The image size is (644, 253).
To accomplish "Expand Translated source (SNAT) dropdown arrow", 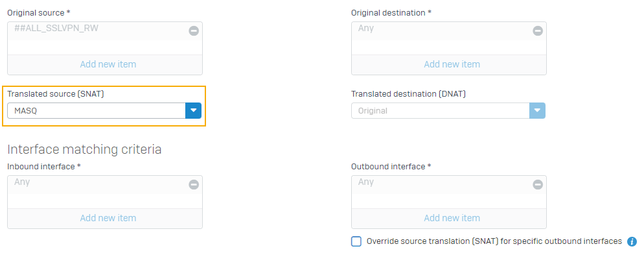I will pyautogui.click(x=194, y=111).
